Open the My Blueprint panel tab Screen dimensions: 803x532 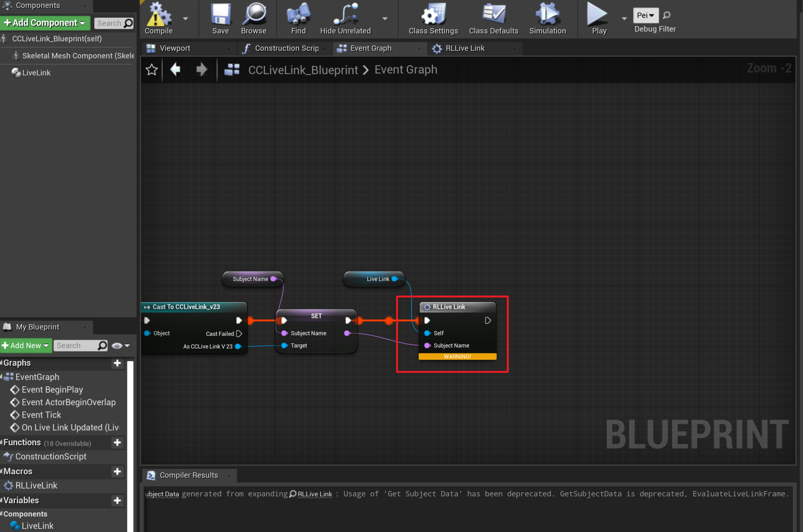click(x=38, y=327)
